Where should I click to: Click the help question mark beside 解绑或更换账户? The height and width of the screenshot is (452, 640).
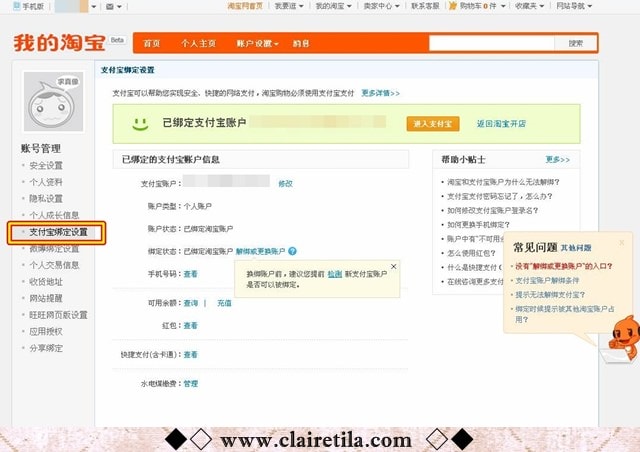coord(292,251)
